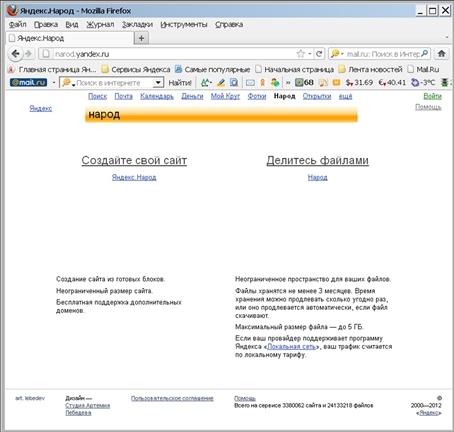The height and width of the screenshot is (432, 454).
Task: Click the My World people icon in the toolbar
Action: [275, 82]
